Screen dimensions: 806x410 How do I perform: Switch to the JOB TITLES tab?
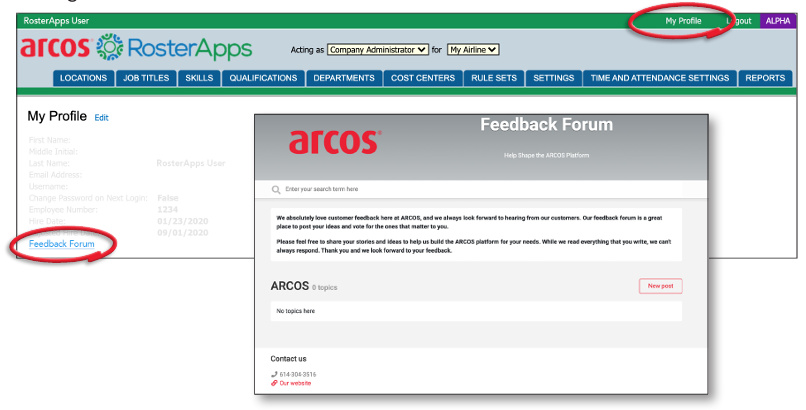pyautogui.click(x=146, y=78)
